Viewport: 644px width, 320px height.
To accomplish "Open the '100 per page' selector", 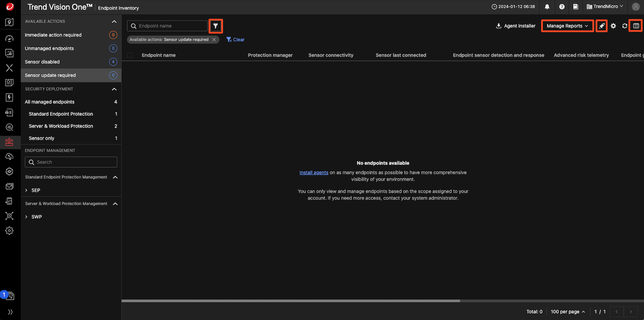I will click(x=567, y=312).
